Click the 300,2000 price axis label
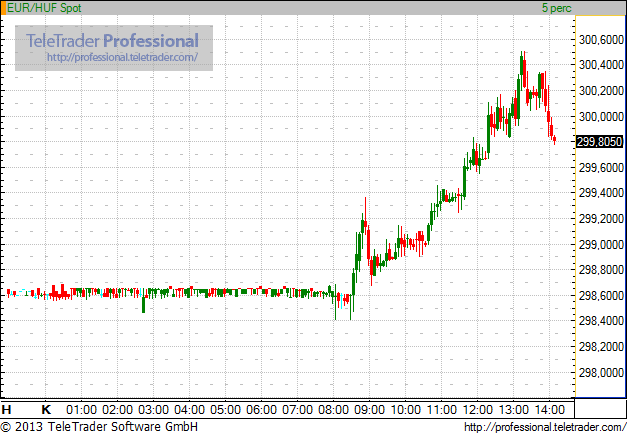627x436 pixels. coord(601,91)
